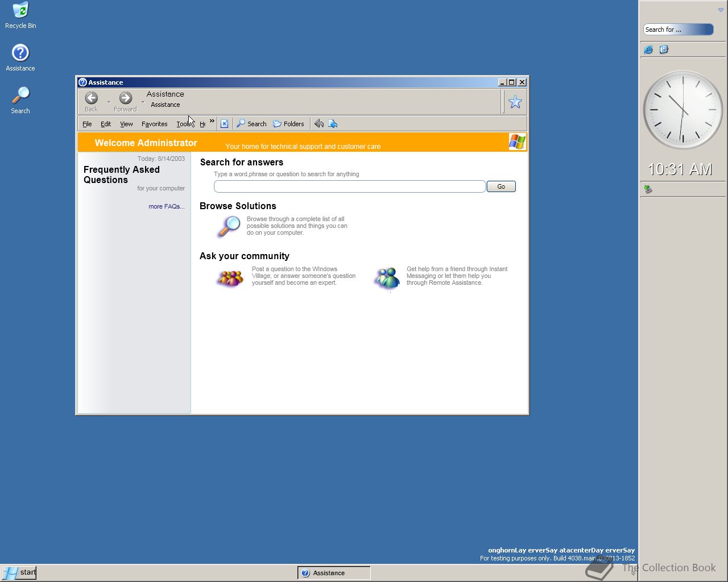Open the File menu
The width and height of the screenshot is (728, 582).
click(x=87, y=124)
